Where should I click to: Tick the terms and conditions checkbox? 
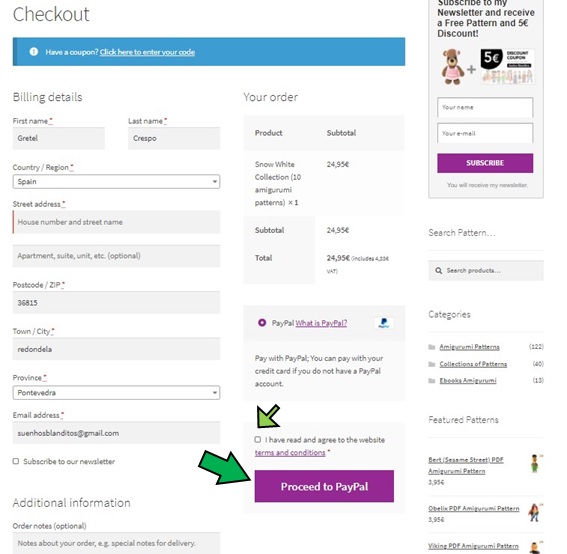(257, 439)
